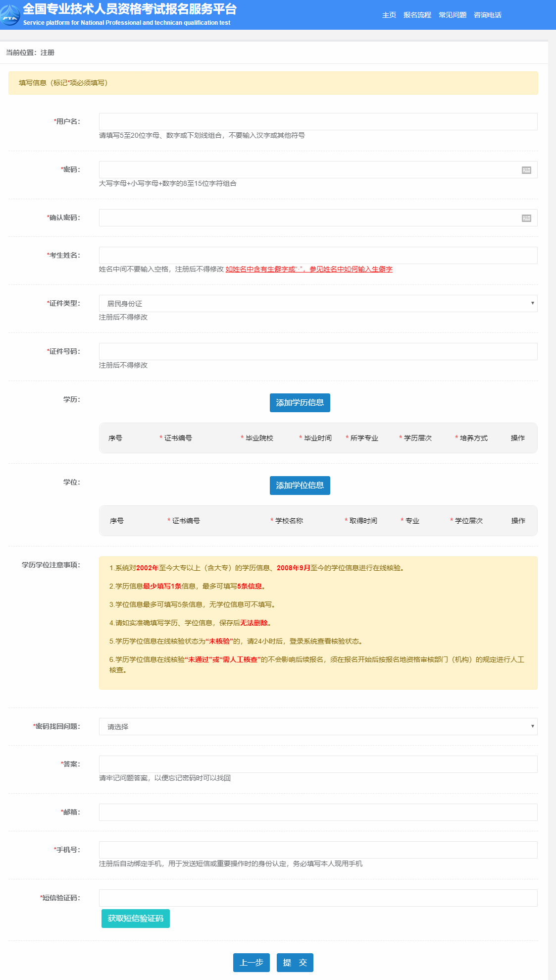Click note 2 mentioning 最少填写1条

pos(188,586)
